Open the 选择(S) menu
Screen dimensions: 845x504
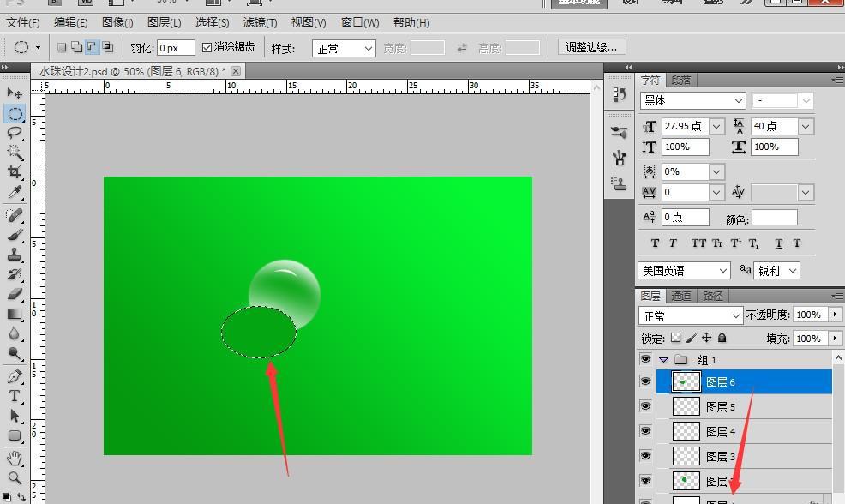click(212, 22)
